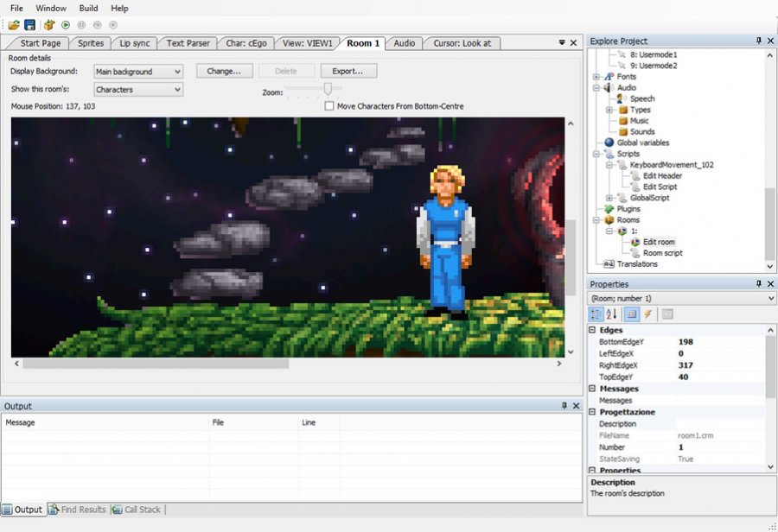Expand the Types tree node
This screenshot has width=778, height=532.
point(609,110)
